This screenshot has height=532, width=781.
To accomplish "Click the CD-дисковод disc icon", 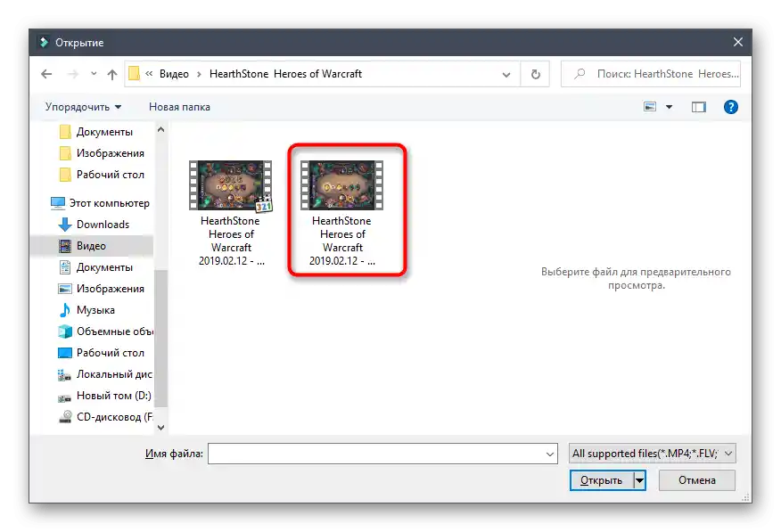I will point(65,417).
